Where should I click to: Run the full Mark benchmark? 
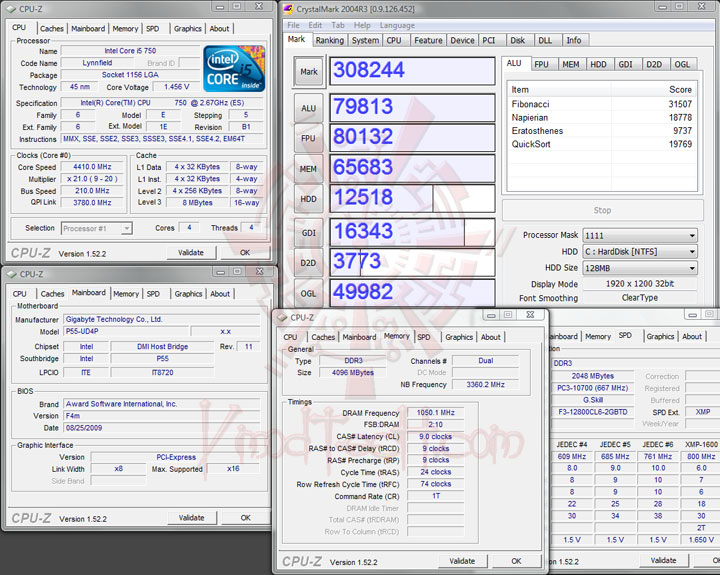[309, 72]
